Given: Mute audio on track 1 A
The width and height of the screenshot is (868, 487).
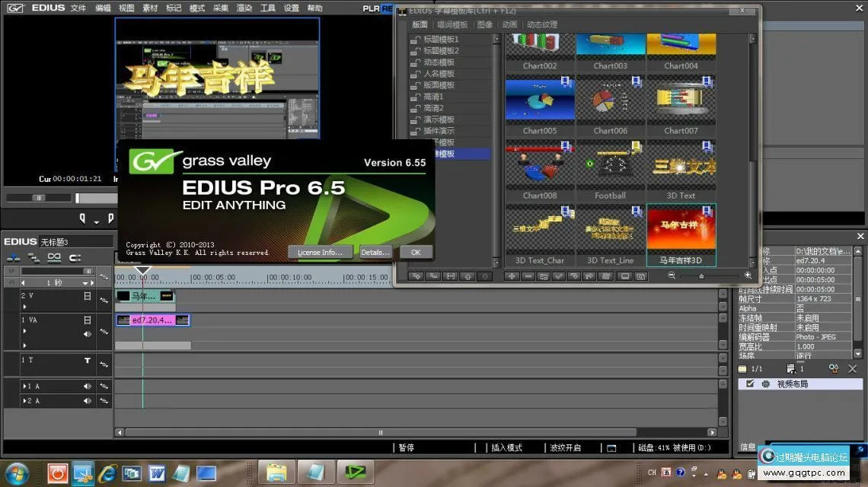Looking at the screenshot, I should 88,387.
